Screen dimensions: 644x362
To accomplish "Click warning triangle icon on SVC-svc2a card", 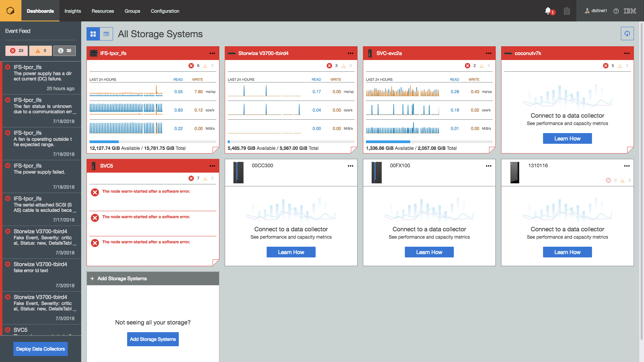I will [x=482, y=66].
